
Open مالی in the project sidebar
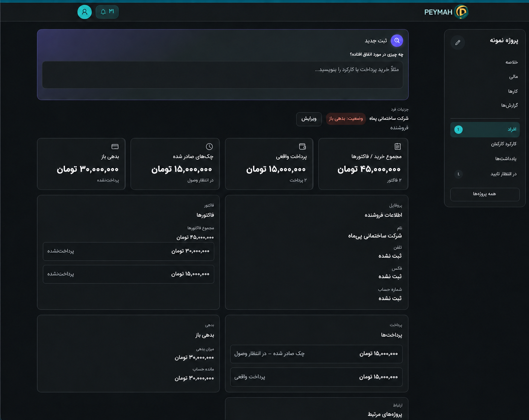tap(514, 77)
